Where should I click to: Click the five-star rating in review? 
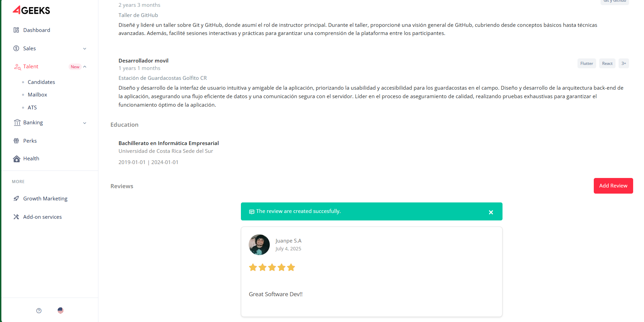tap(272, 268)
